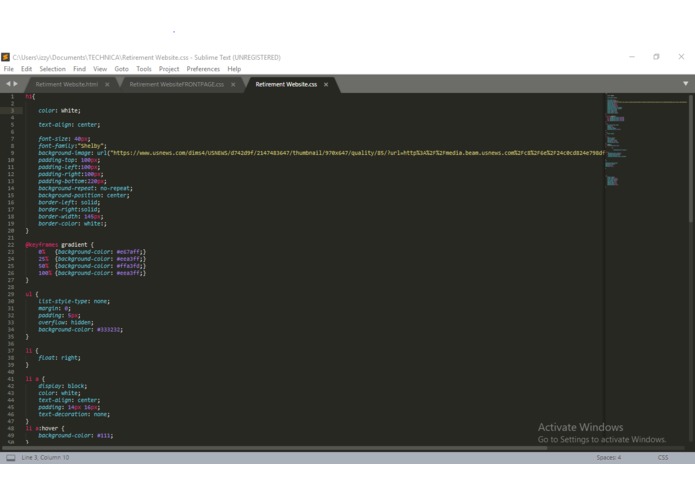Go to previous tab with left arrow
This screenshot has height=494, width=695.
tap(8, 84)
